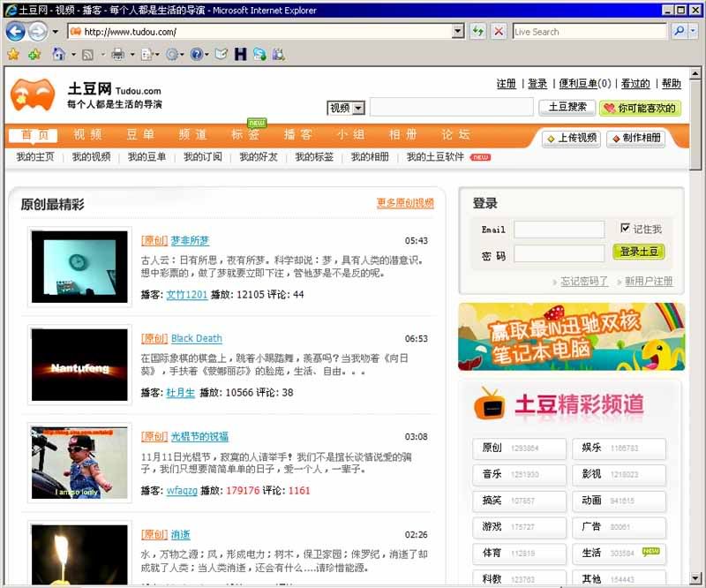Select the 频道 navigation tab
The width and height of the screenshot is (706, 588).
pyautogui.click(x=192, y=134)
